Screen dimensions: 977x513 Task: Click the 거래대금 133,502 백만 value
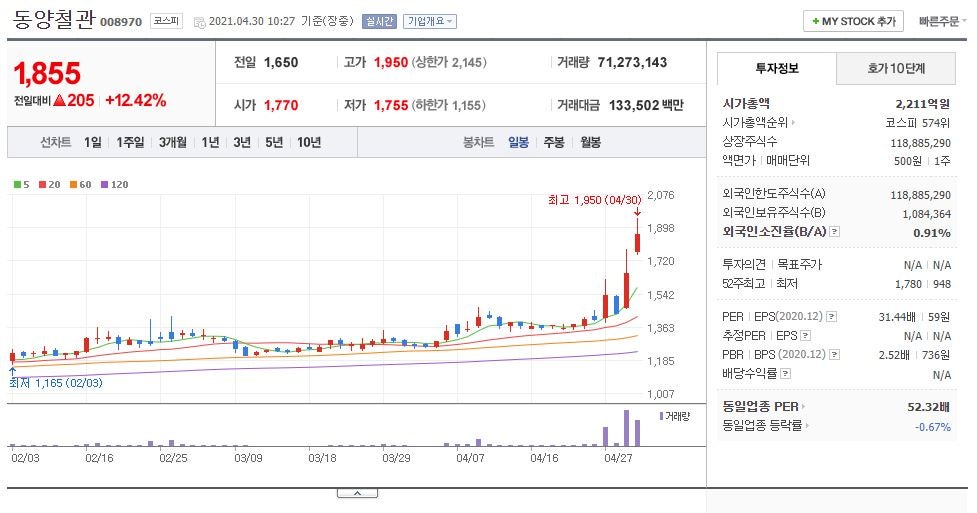(x=646, y=105)
